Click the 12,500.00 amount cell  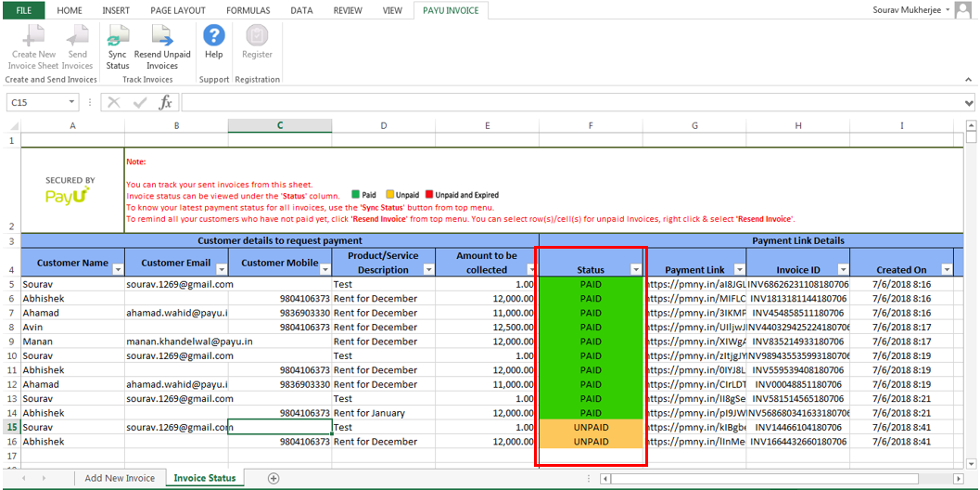coord(488,328)
